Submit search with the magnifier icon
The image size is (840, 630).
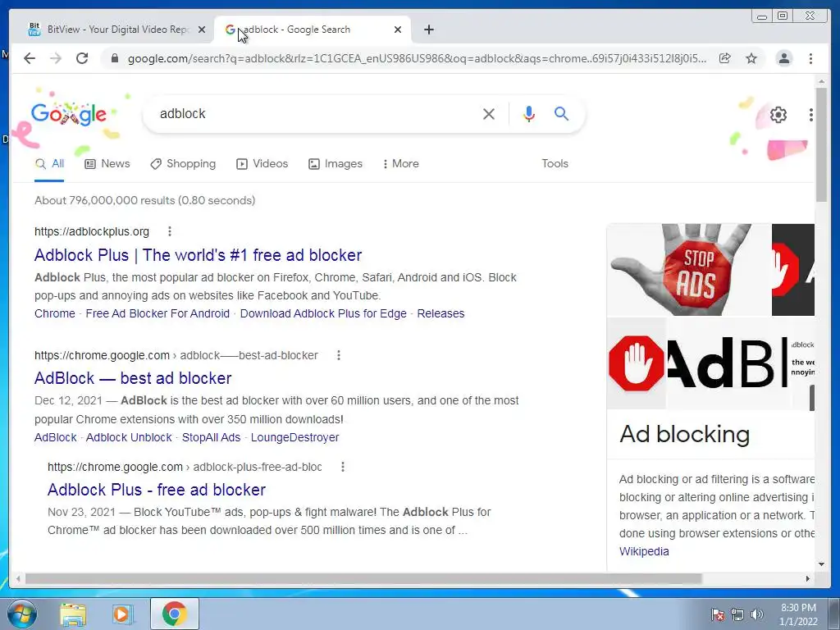(561, 113)
